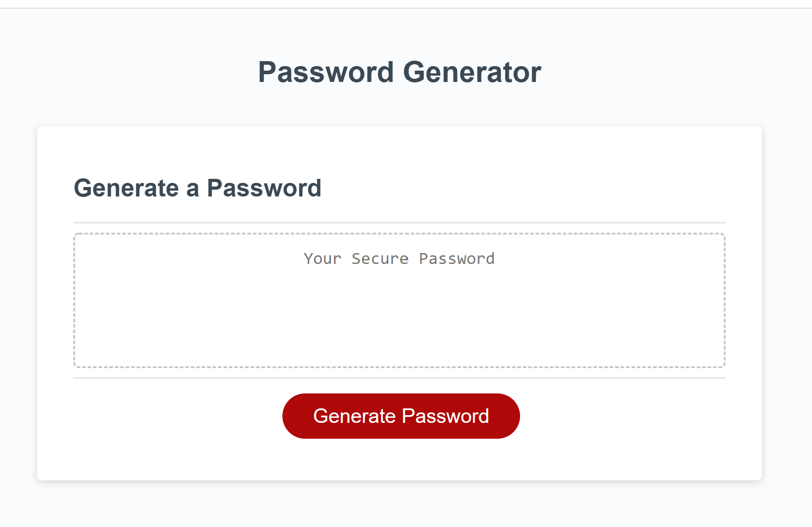
Task: Click the word Generator in the page title
Action: (x=472, y=72)
